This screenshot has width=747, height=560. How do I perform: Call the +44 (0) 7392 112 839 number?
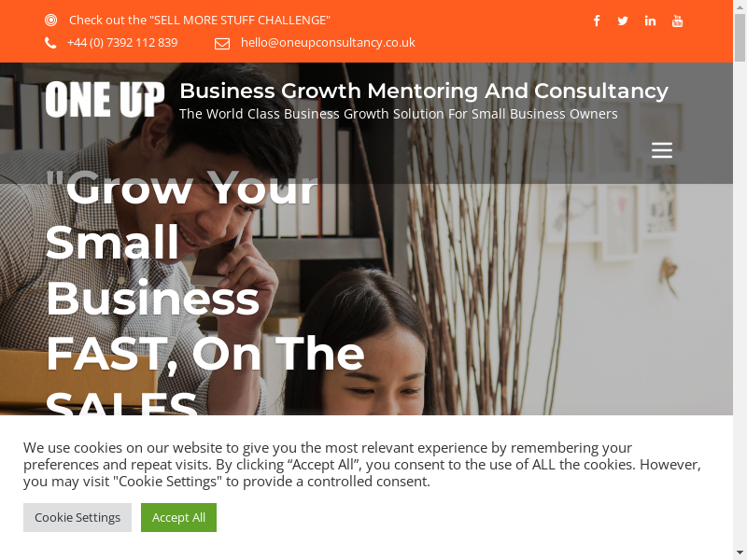[x=122, y=43]
